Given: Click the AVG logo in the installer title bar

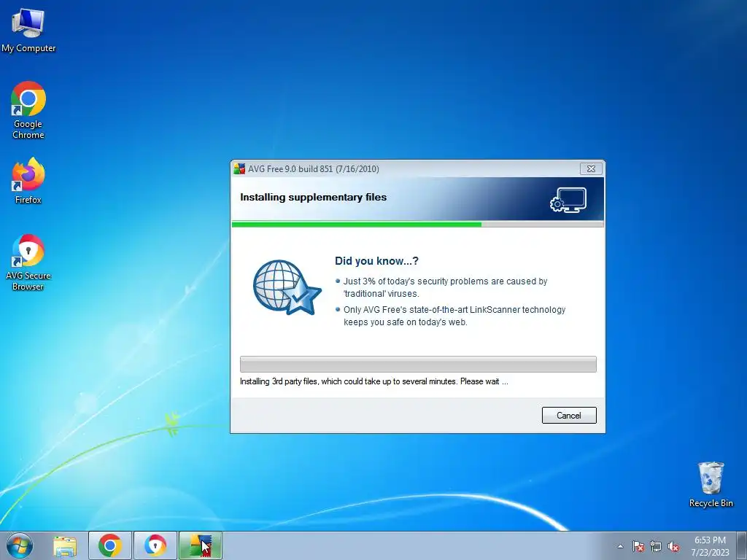Looking at the screenshot, I should (x=239, y=168).
